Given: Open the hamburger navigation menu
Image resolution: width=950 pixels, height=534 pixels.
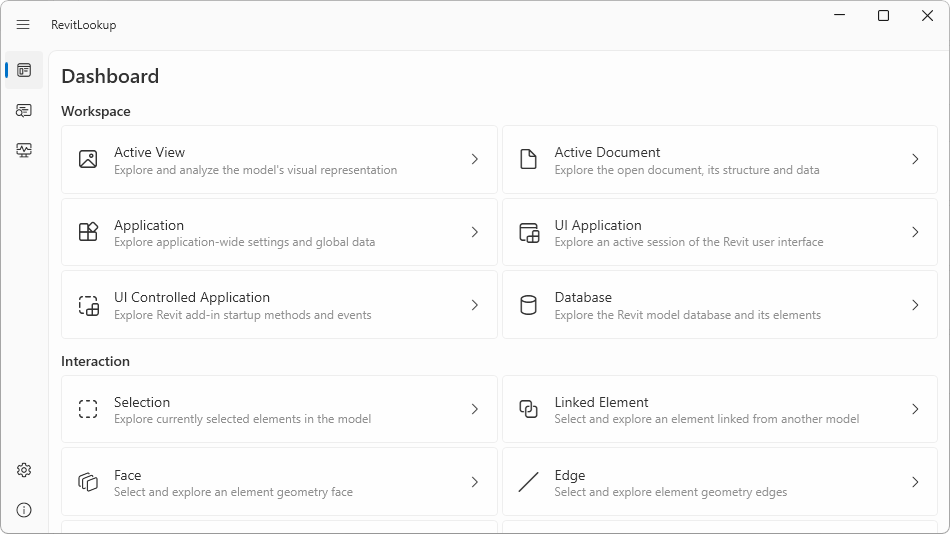Looking at the screenshot, I should point(23,25).
